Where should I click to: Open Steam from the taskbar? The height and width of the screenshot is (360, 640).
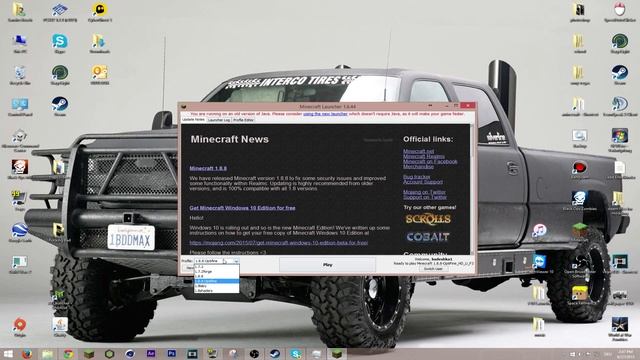(x=275, y=354)
